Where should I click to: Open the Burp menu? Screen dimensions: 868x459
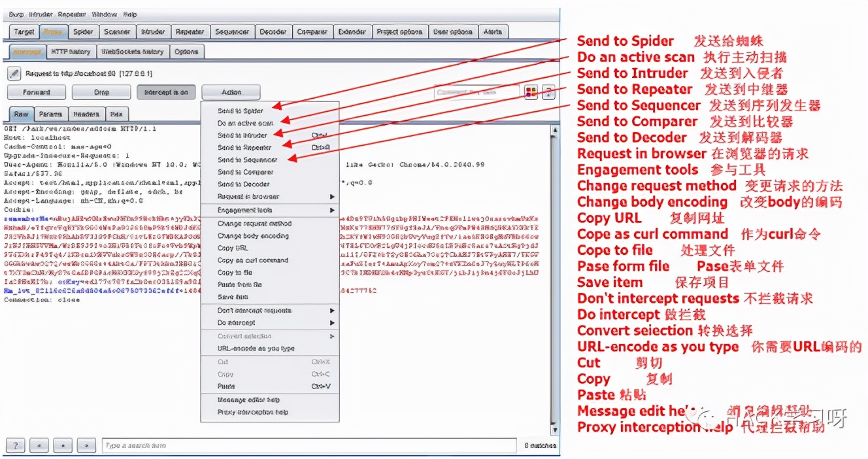click(x=16, y=14)
